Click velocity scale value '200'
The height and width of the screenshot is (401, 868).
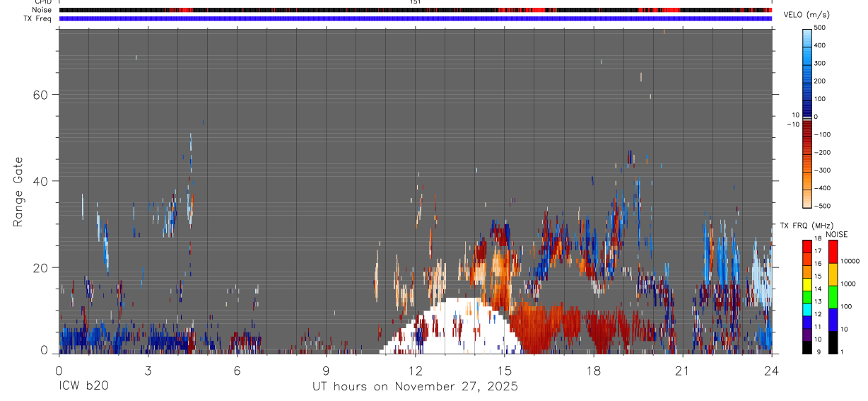820,81
